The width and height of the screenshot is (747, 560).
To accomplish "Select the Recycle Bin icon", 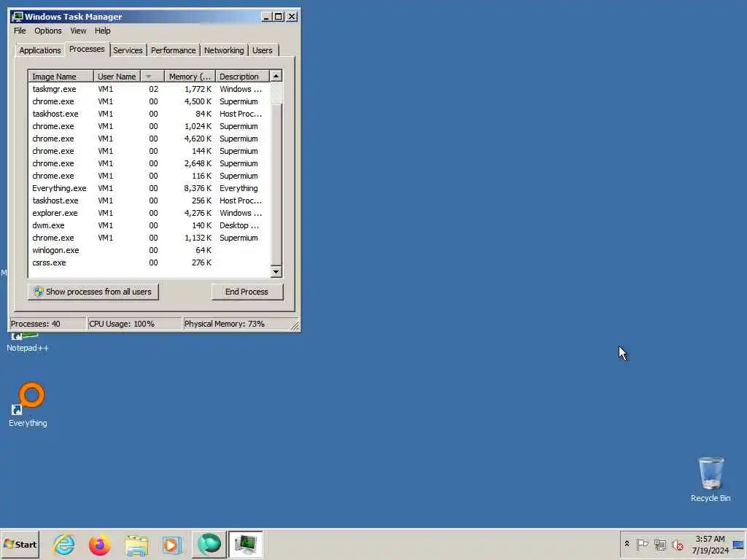I will [x=711, y=480].
